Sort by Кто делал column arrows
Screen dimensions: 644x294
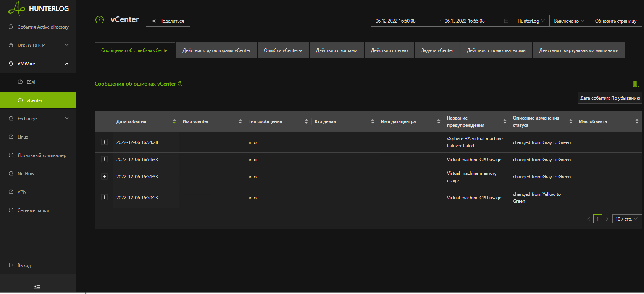(x=373, y=121)
